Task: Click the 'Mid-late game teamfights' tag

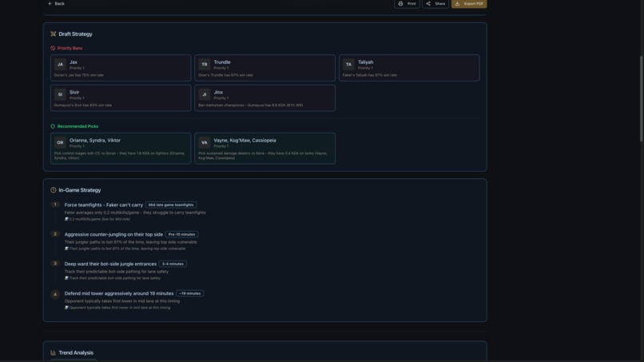Action: [171, 205]
